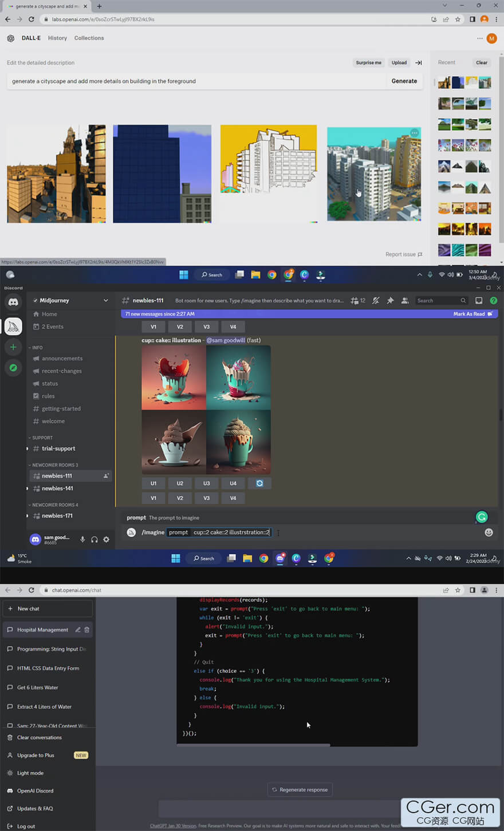Open Discord user settings gear
The height and width of the screenshot is (831, 504).
[106, 539]
